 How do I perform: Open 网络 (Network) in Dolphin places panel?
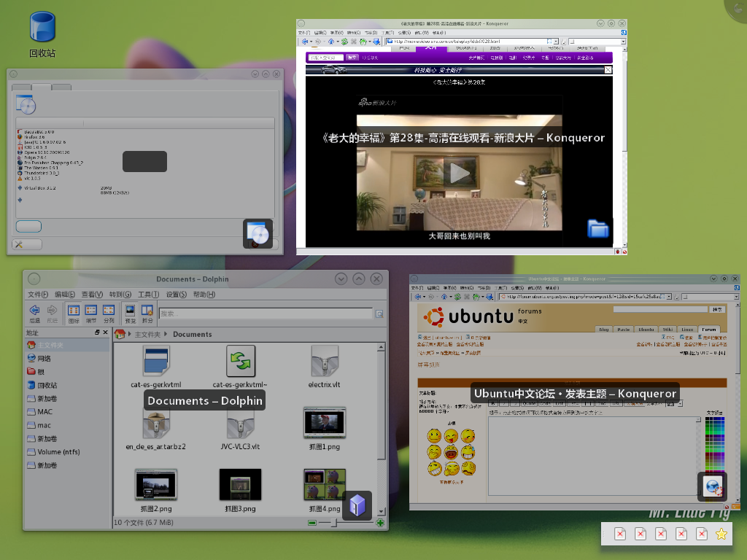(x=44, y=359)
